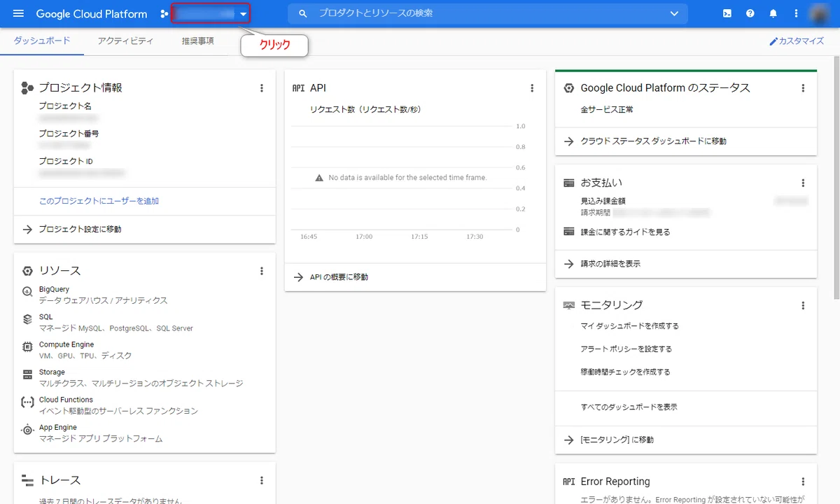Open the Cloud Functions icon

pyautogui.click(x=27, y=402)
